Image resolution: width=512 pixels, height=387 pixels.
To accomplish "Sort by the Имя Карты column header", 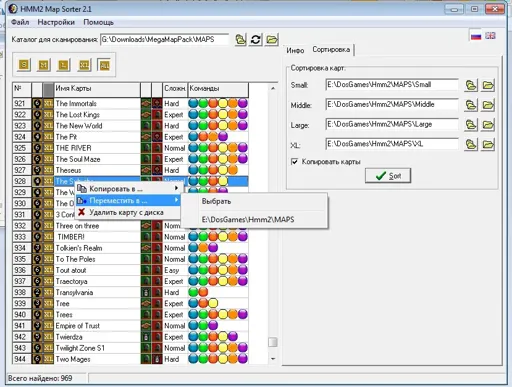I will (x=97, y=89).
